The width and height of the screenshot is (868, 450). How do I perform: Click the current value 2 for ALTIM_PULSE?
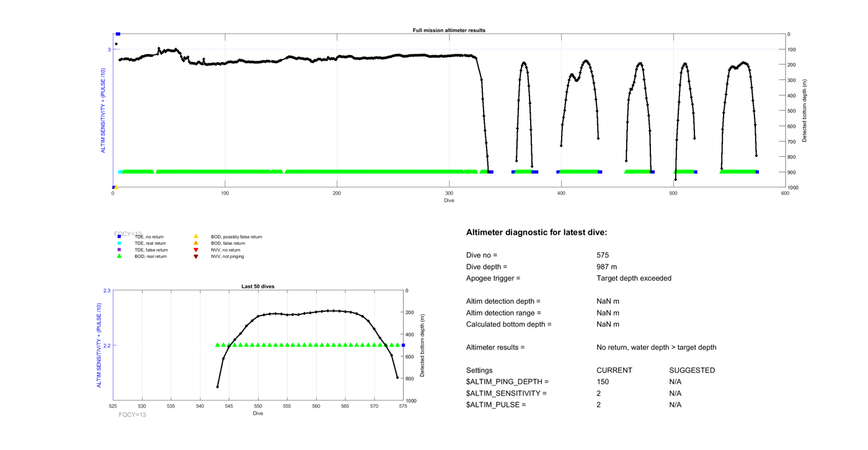coord(599,405)
